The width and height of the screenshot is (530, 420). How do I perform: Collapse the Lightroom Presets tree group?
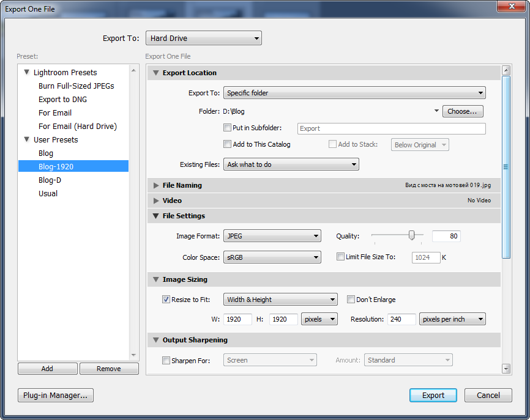[x=26, y=72]
